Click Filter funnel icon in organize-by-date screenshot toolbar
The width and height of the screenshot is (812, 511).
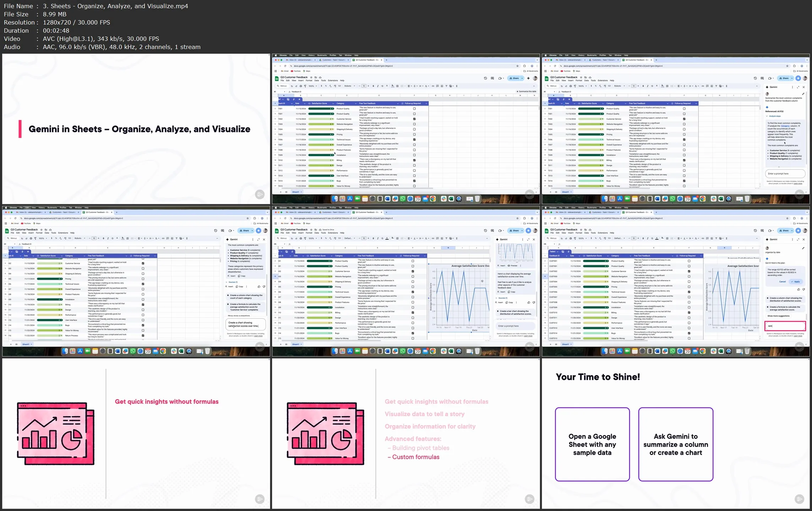coord(716,238)
